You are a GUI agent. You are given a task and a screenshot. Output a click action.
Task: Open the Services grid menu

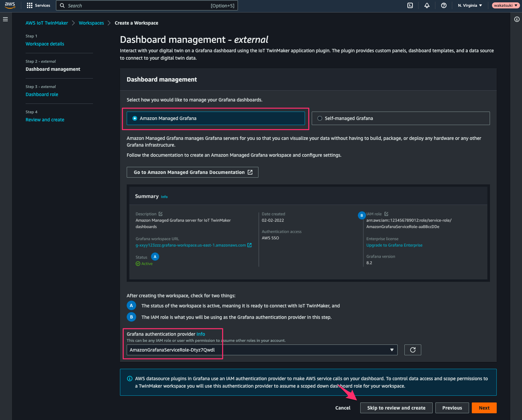click(38, 5)
